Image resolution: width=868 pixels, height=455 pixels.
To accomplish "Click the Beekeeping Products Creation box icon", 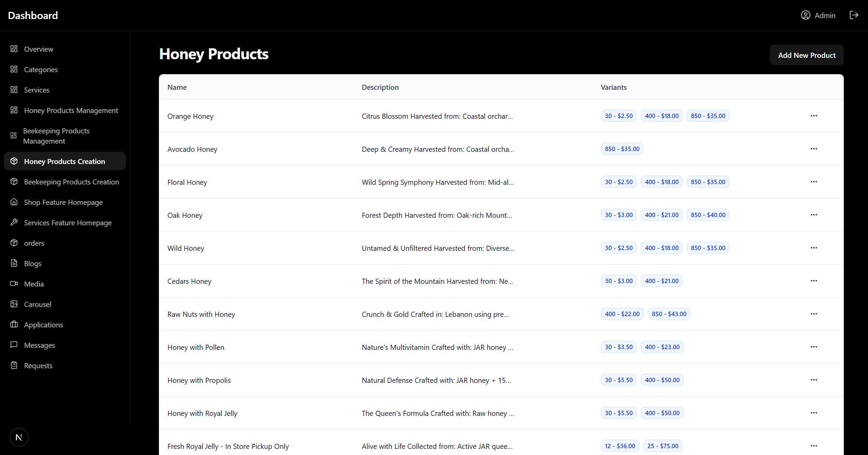I will pyautogui.click(x=14, y=181).
